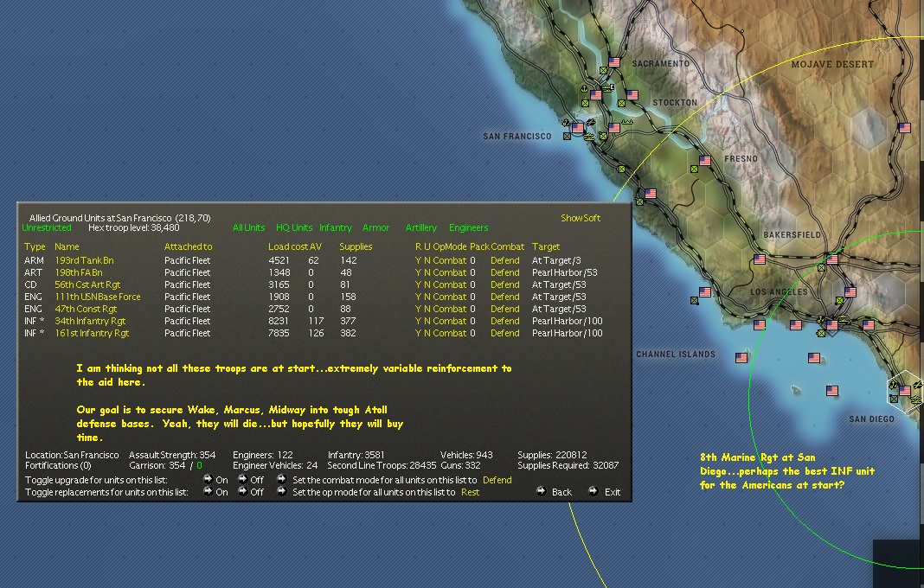Filter list by All Units
Viewport: 924px width, 588px height.
[x=248, y=227]
